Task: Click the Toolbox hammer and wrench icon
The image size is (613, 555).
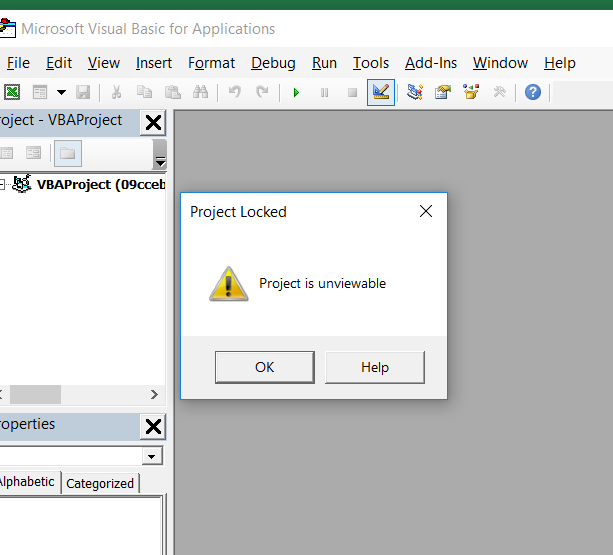Action: click(x=499, y=92)
